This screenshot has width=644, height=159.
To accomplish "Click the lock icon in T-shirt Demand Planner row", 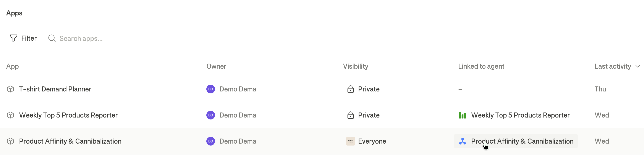I will pos(351,89).
